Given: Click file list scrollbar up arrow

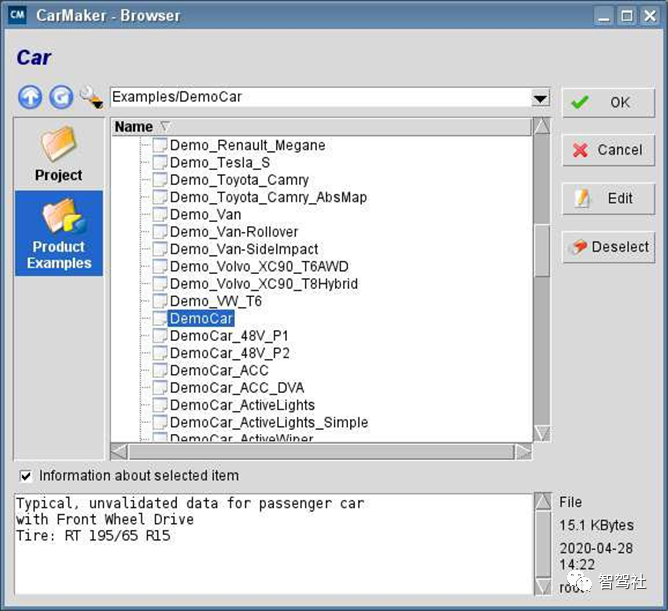Looking at the screenshot, I should [x=542, y=127].
